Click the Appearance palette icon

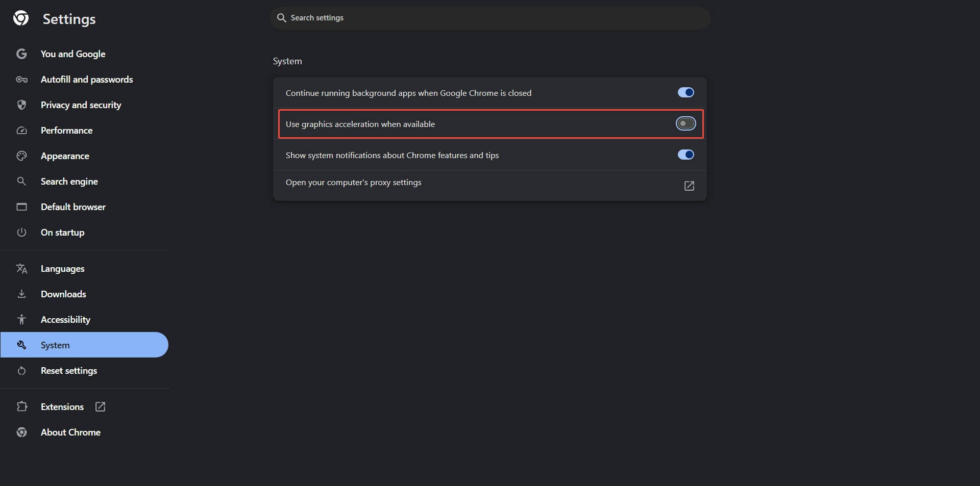coord(22,156)
